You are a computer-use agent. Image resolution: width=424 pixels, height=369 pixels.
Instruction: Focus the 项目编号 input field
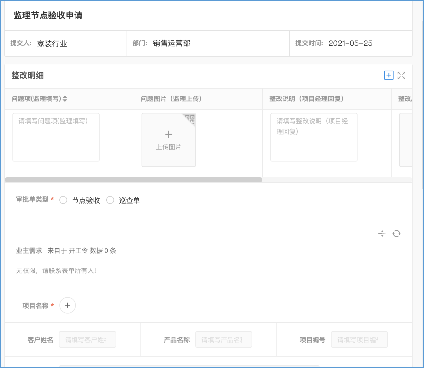(359, 340)
